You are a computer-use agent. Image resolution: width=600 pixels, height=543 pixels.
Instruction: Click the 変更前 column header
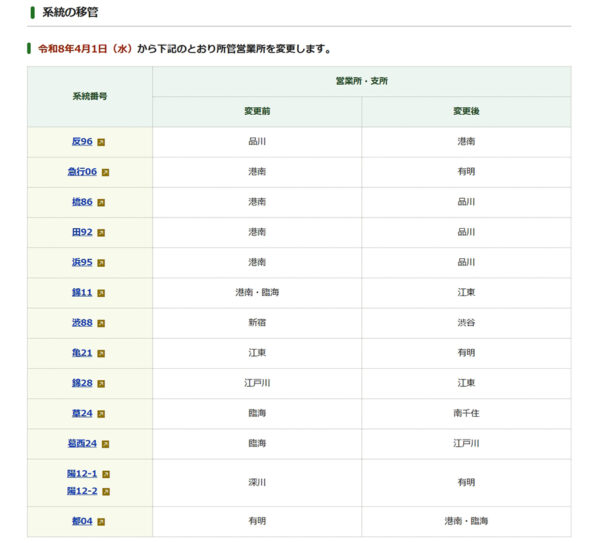[257, 112]
